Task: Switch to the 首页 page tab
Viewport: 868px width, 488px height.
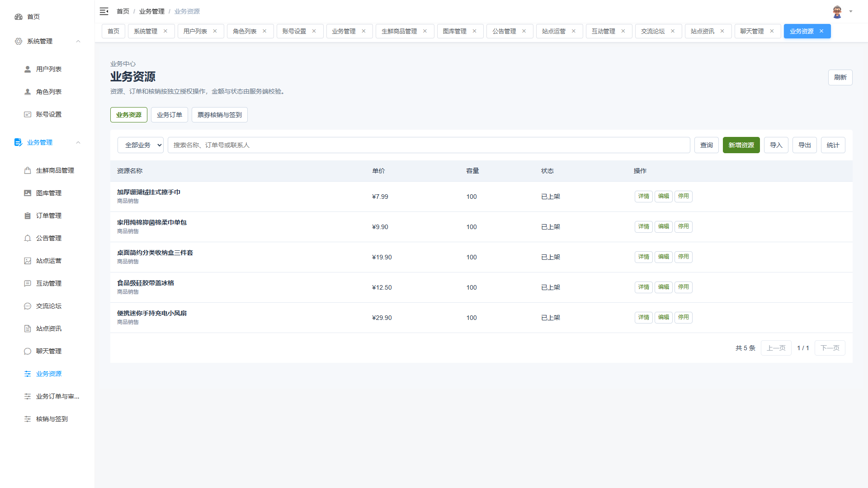Action: coord(113,31)
